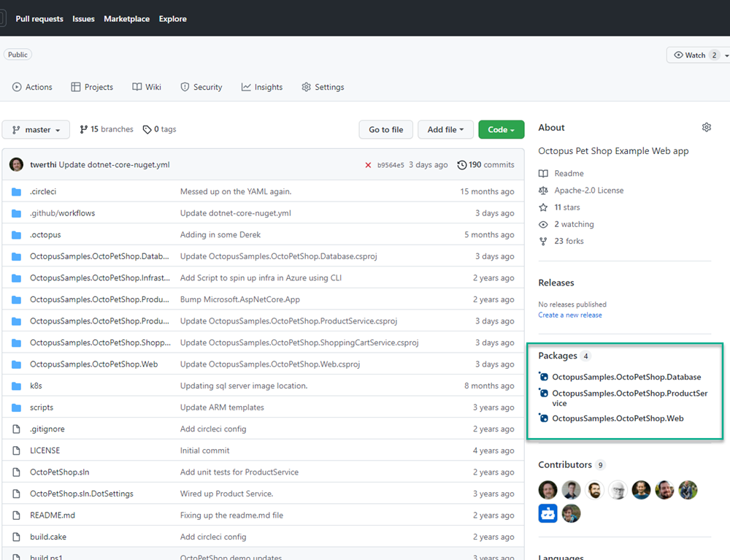Switch to the Insights tab
The height and width of the screenshot is (560, 730).
click(x=261, y=87)
